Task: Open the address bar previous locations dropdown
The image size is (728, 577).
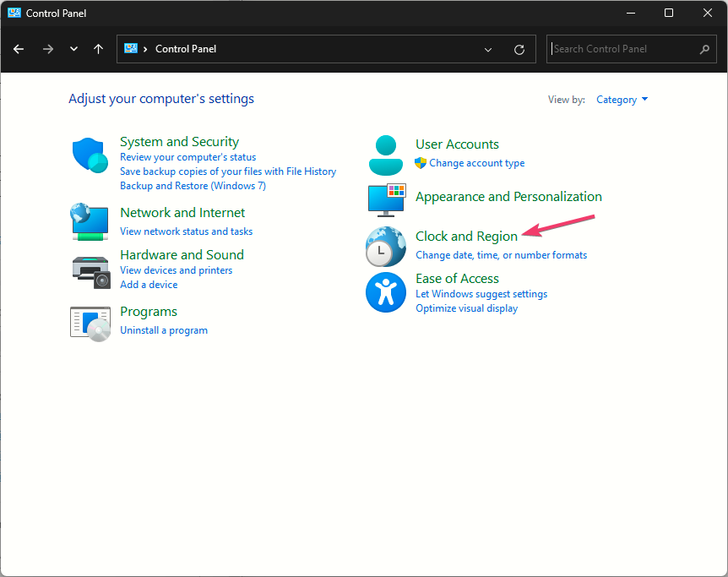Action: point(488,49)
